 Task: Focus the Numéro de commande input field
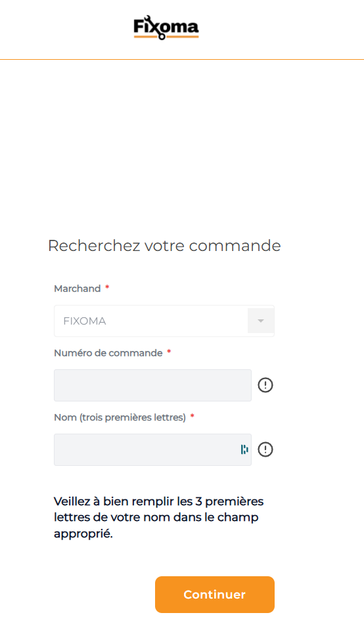tap(152, 385)
